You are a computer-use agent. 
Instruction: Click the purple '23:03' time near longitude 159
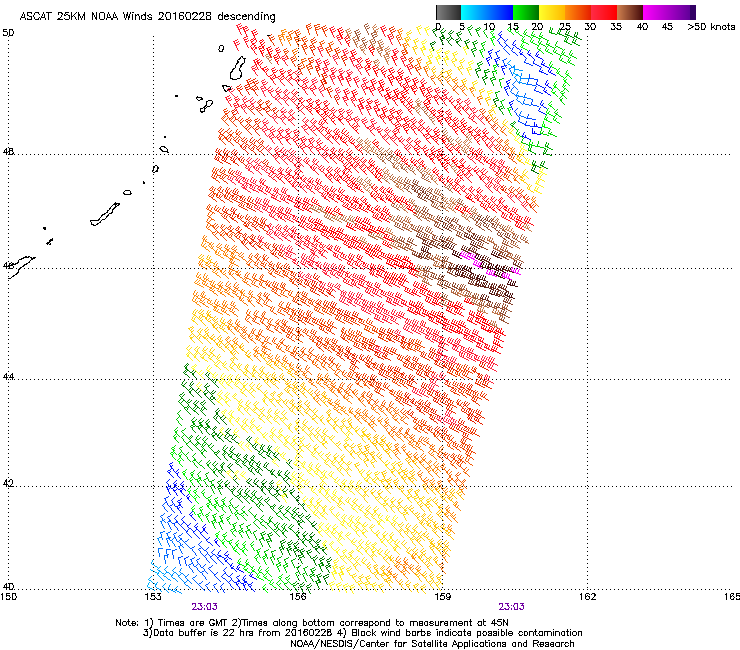pos(512,607)
